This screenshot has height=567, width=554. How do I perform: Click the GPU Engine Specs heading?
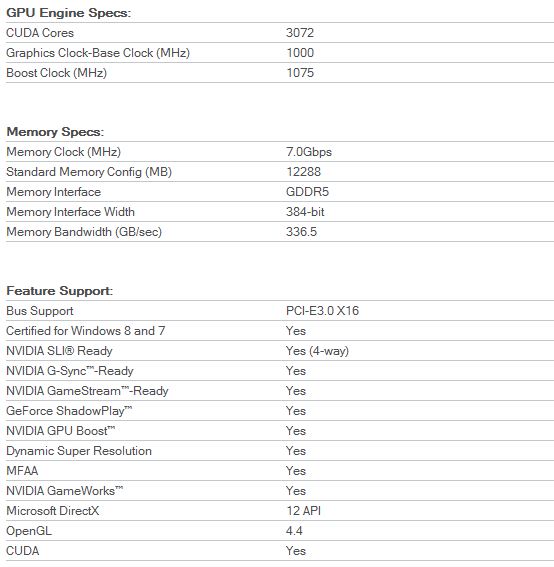click(x=68, y=13)
